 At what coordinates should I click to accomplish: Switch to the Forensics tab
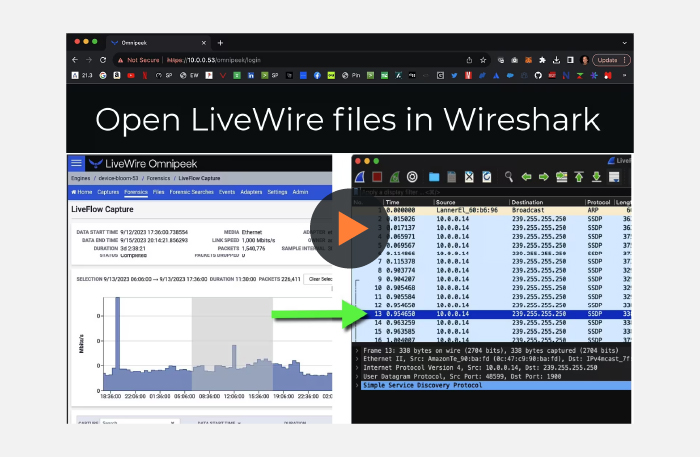pos(137,191)
